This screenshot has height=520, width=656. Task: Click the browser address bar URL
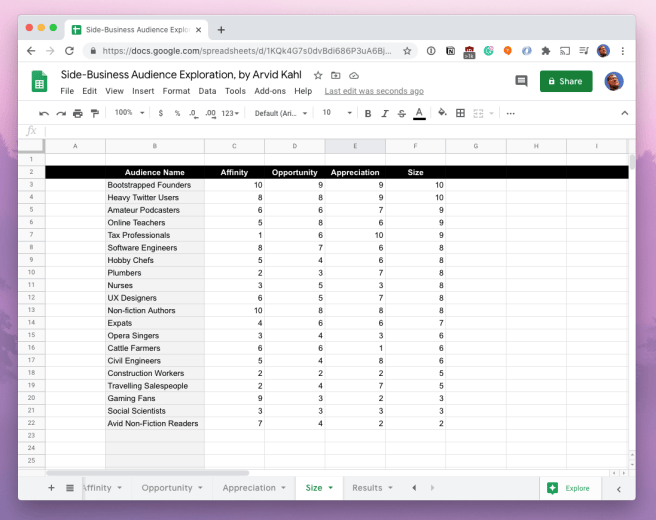coord(247,51)
